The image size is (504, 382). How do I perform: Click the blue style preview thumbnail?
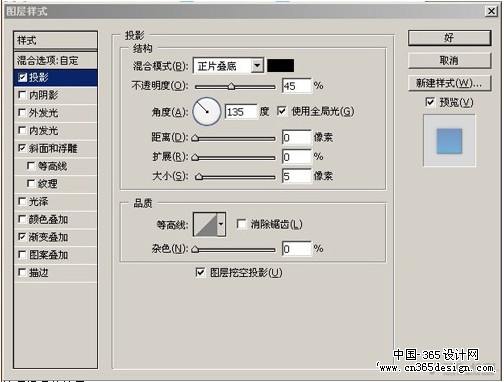449,141
